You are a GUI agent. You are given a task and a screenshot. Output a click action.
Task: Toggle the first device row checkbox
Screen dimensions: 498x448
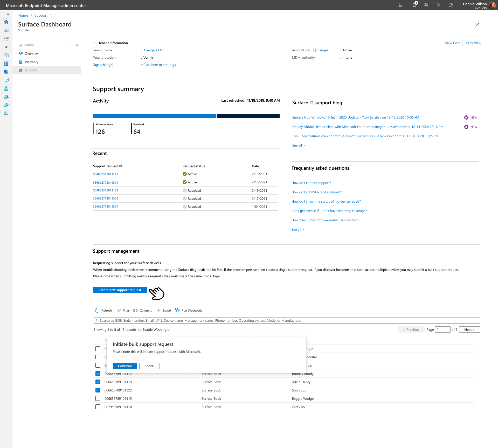(98, 349)
